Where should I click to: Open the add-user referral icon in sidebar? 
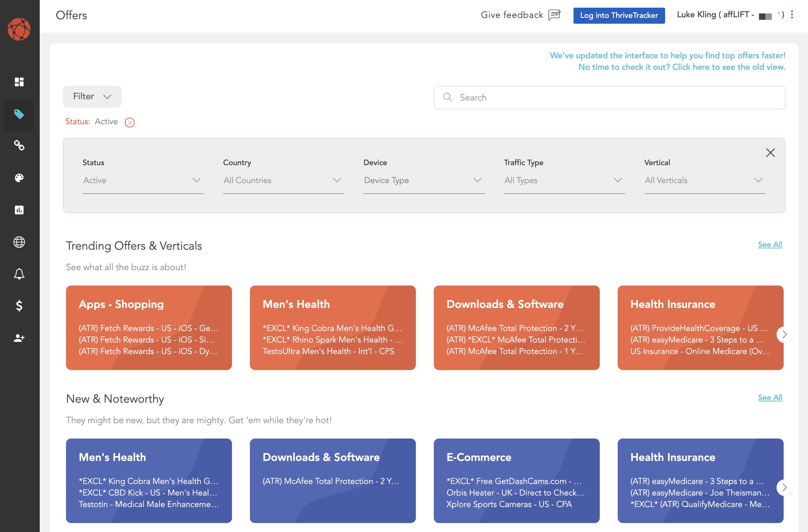tap(19, 338)
